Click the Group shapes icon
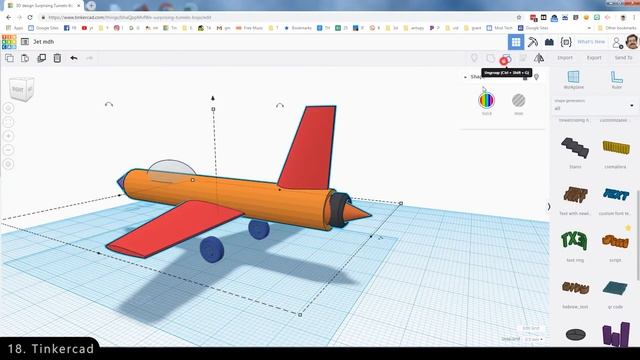The width and height of the screenshot is (640, 360). click(x=491, y=58)
